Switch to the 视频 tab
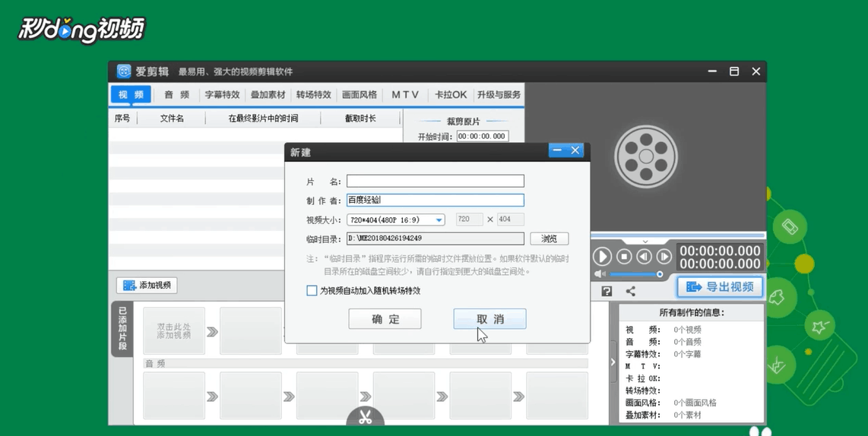The width and height of the screenshot is (868, 436). pos(131,95)
